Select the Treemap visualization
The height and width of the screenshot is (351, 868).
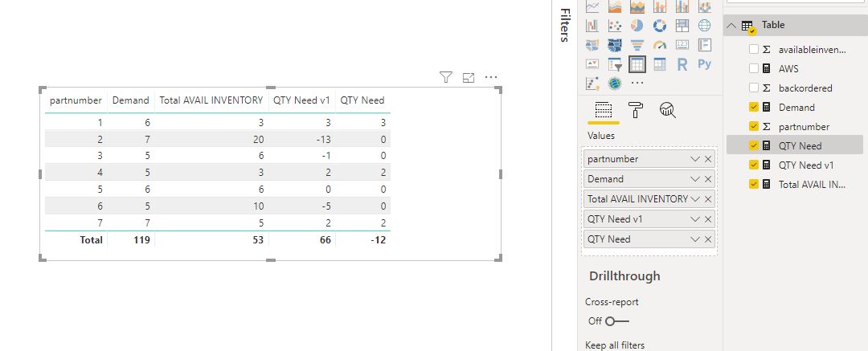click(682, 26)
